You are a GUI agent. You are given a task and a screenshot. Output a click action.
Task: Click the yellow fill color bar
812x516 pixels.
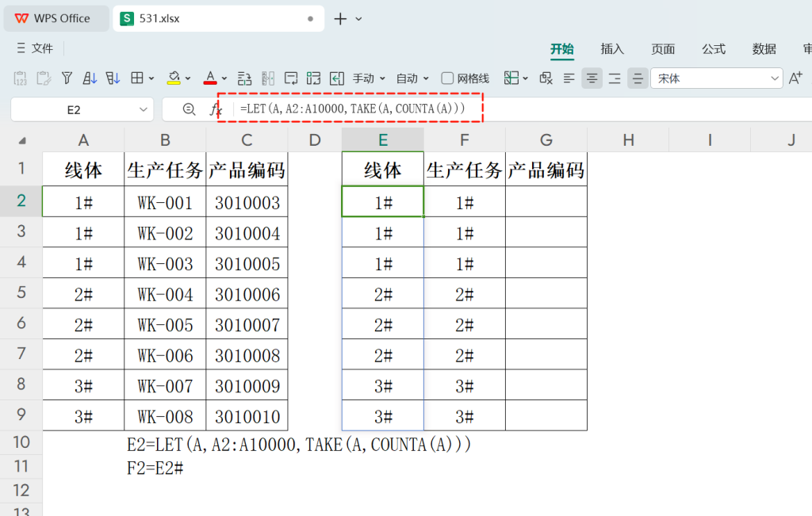(x=174, y=83)
